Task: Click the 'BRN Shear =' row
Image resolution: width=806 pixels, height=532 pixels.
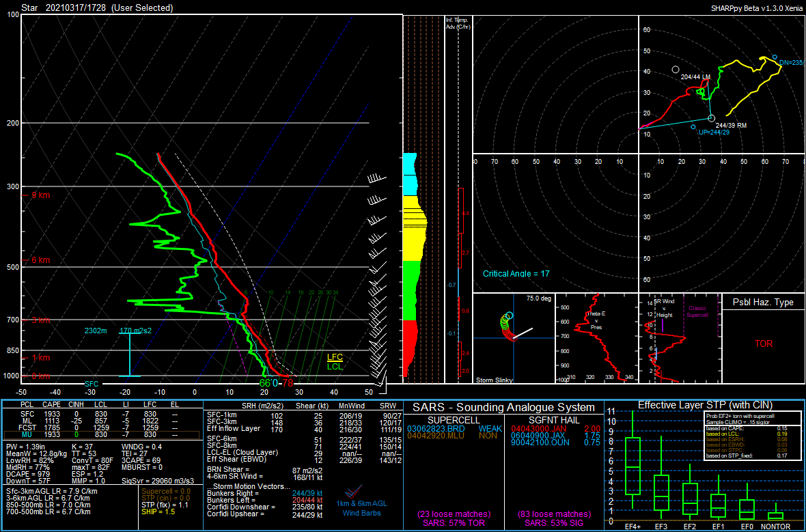Action: pyautogui.click(x=265, y=470)
